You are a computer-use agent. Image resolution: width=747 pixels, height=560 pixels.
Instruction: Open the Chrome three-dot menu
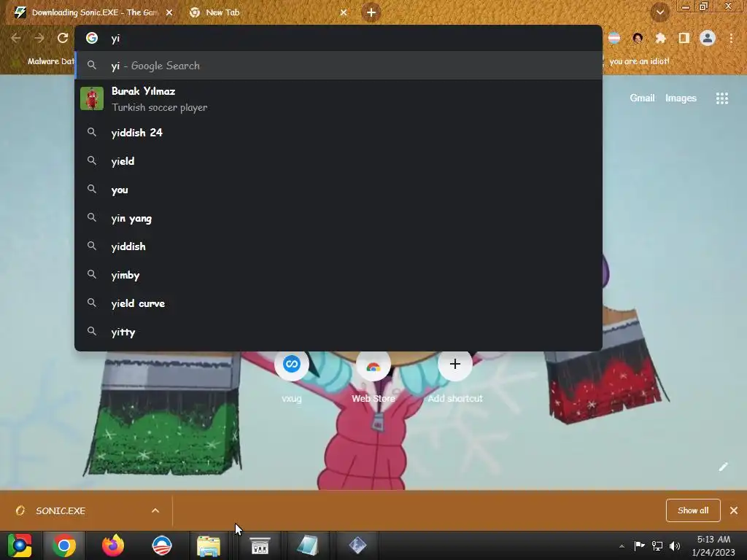(731, 38)
